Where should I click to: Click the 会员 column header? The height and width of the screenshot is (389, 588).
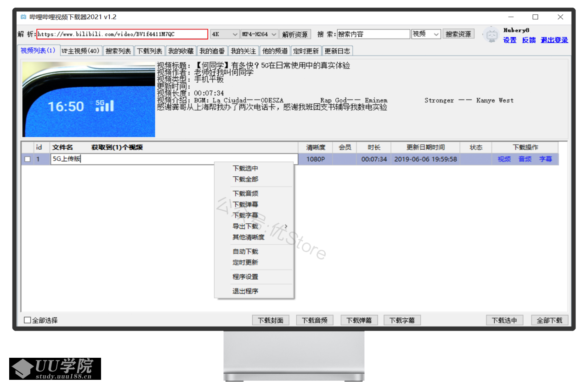[345, 147]
